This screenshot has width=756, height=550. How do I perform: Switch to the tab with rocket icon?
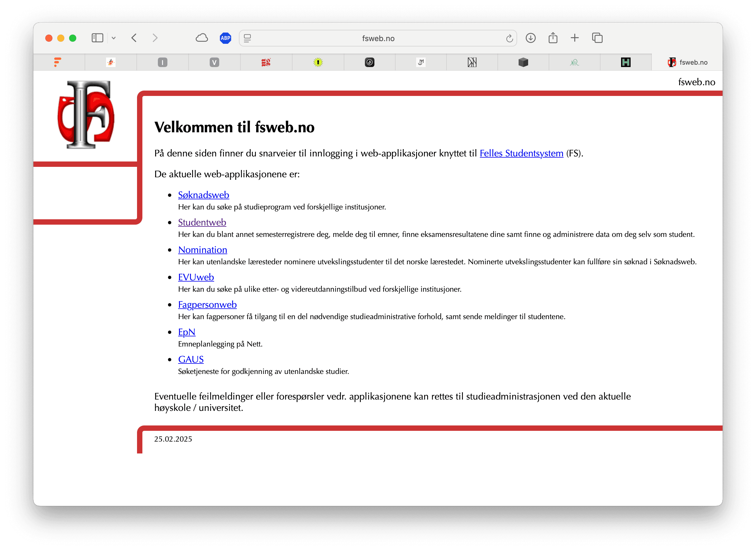click(x=111, y=62)
